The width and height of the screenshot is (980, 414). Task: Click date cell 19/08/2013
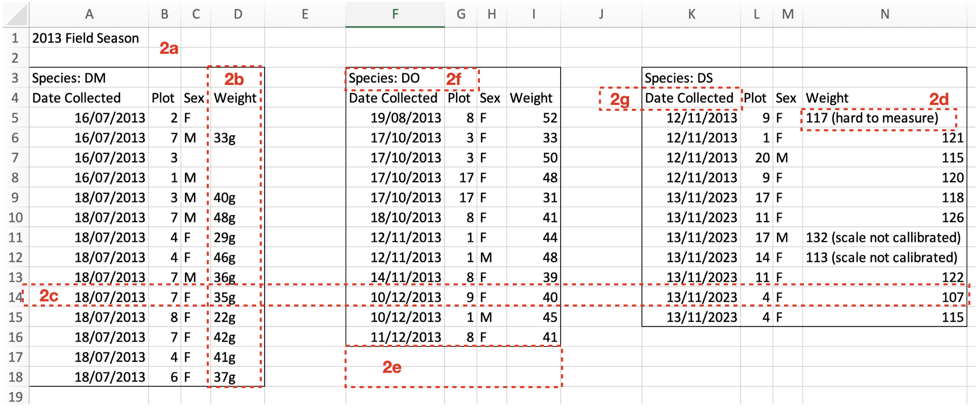(x=406, y=118)
